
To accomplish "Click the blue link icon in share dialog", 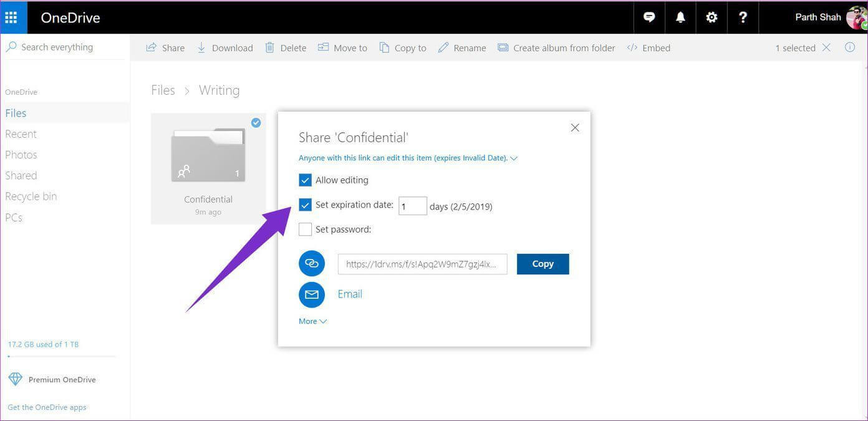I will [312, 264].
